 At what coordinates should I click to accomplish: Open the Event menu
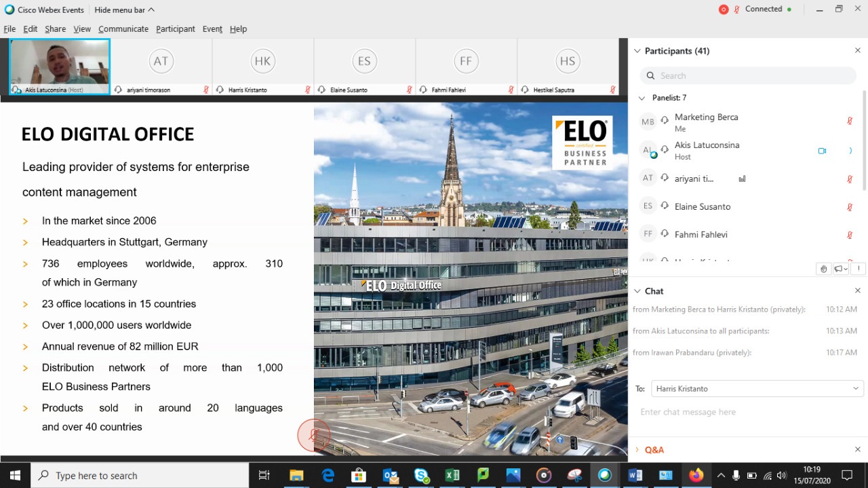[x=212, y=29]
